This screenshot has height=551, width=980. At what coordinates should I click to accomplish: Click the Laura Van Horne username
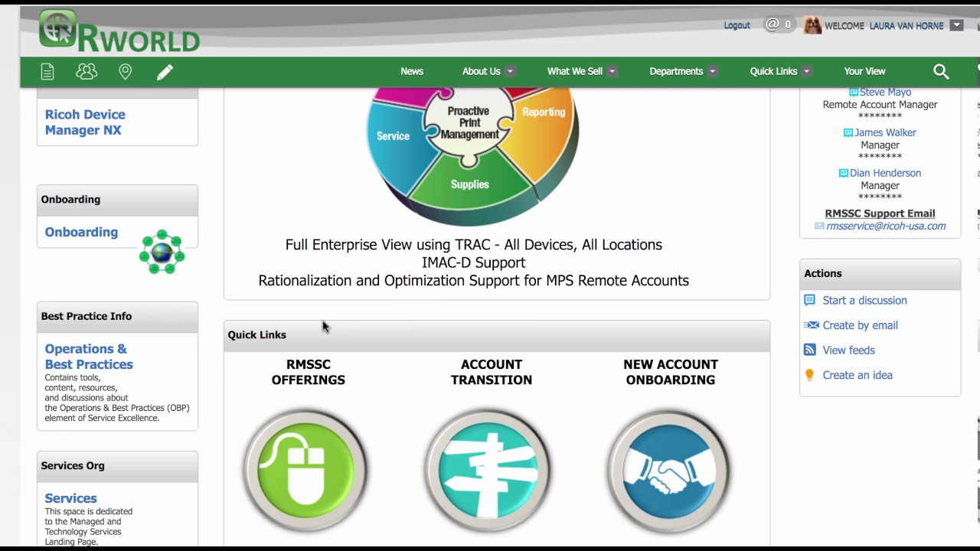coord(906,26)
